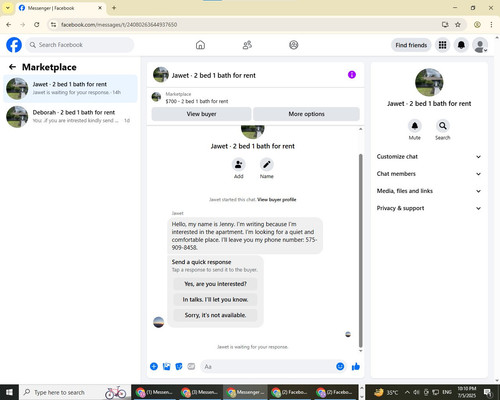Search in conversation with magnifier icon

[x=443, y=126]
